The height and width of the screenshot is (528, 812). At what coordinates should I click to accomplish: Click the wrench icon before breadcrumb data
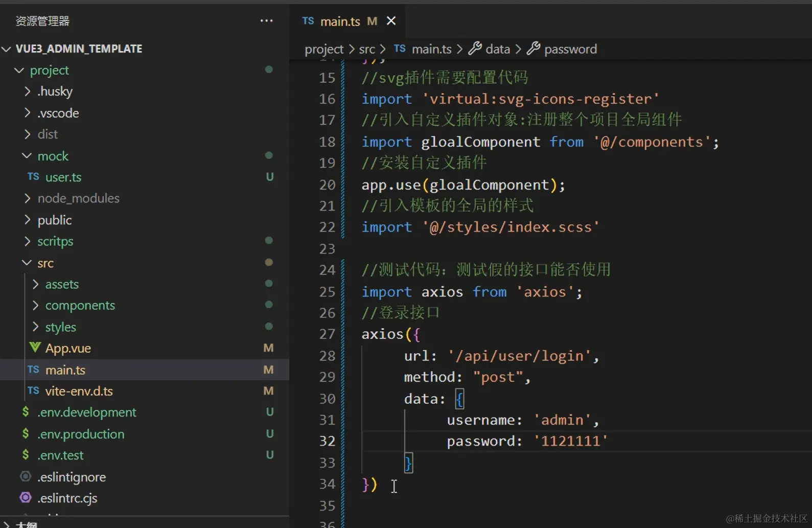(475, 49)
